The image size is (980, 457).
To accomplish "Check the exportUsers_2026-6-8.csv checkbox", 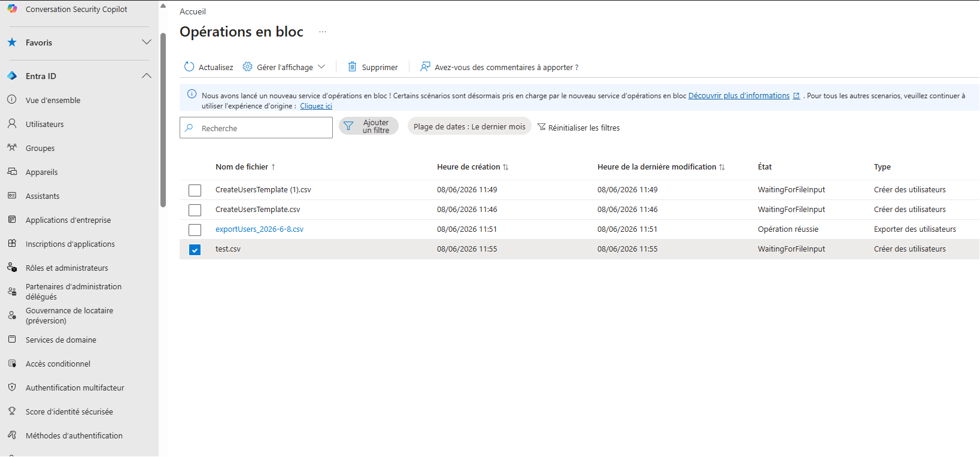I will pyautogui.click(x=195, y=230).
